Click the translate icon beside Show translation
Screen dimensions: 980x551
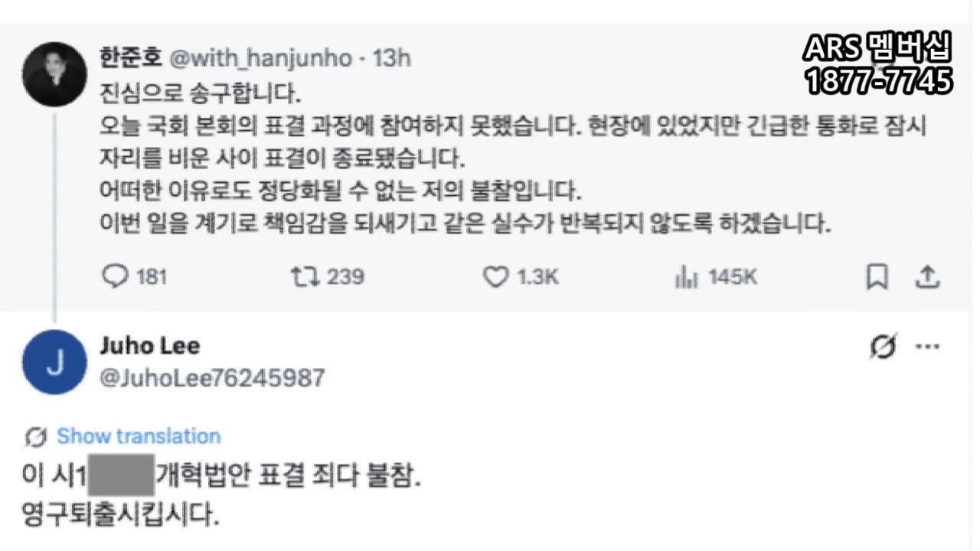pos(36,437)
